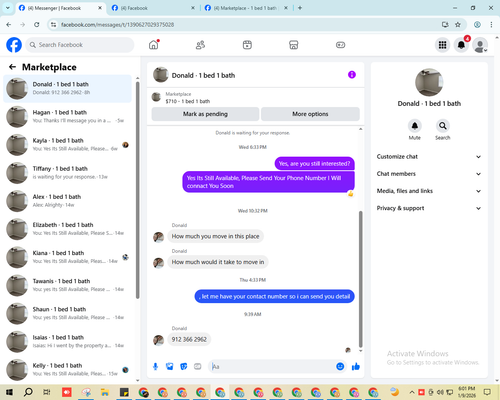Expand Privacy & support section
This screenshot has width=500, height=400.
tap(429, 208)
